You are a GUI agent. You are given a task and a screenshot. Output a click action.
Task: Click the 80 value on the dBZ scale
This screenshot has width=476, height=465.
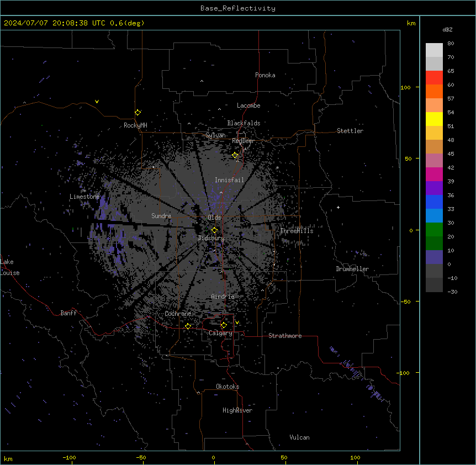pos(451,44)
